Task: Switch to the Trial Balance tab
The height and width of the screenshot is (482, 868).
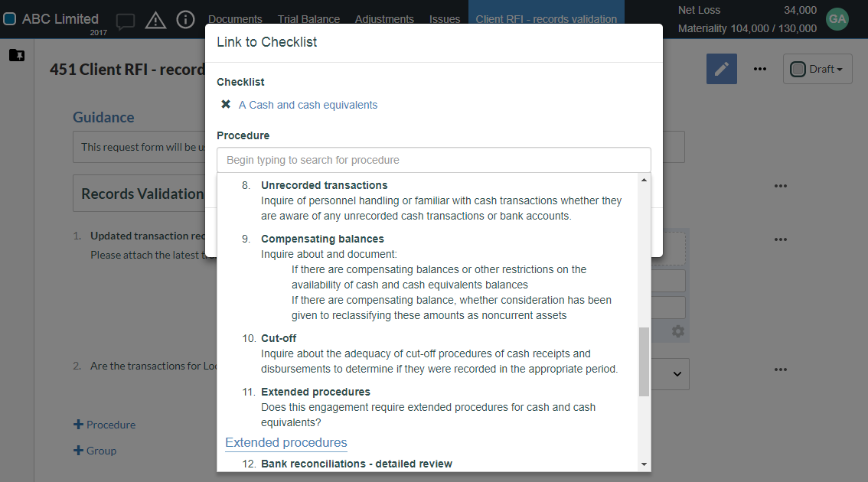Action: tap(308, 19)
